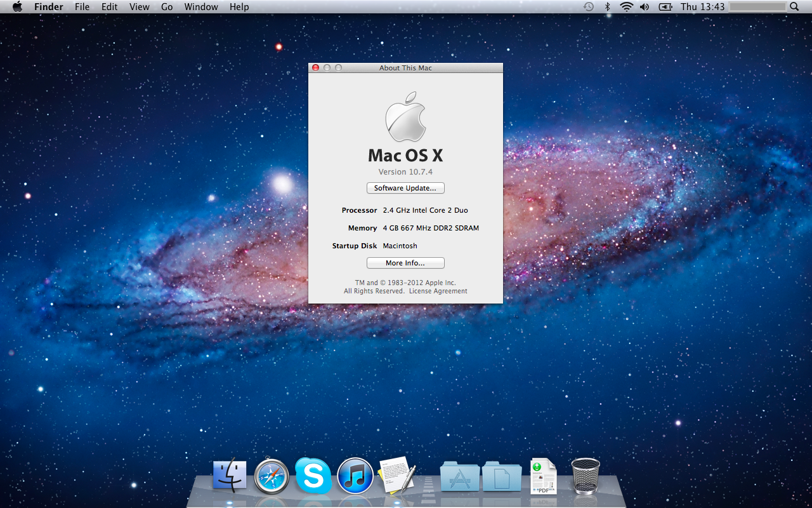The image size is (812, 508).
Task: Open the File menu
Action: pyautogui.click(x=82, y=7)
